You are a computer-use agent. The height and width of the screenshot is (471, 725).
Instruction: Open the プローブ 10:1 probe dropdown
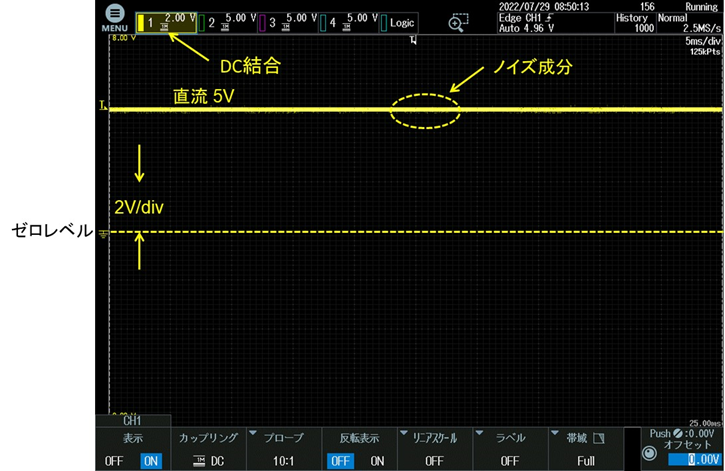[284, 449]
